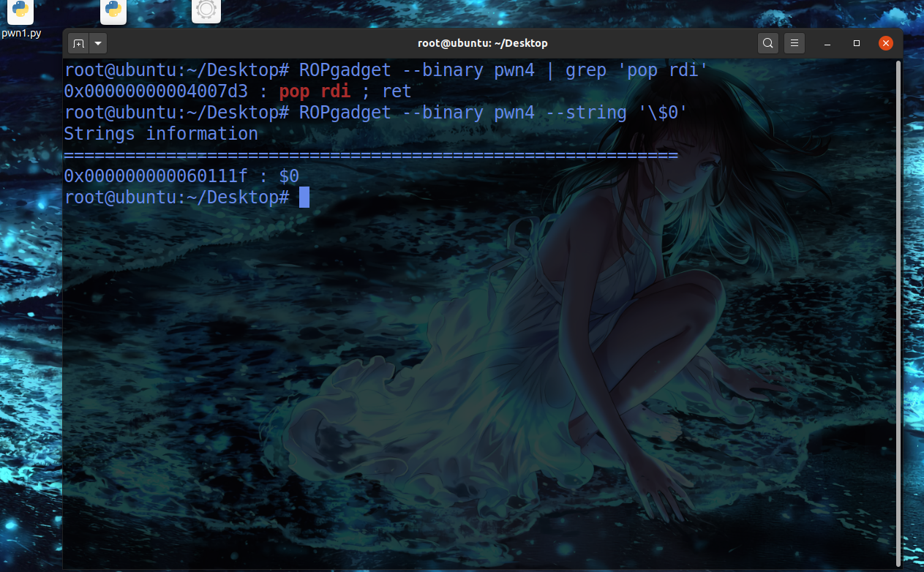924x572 pixels.
Task: Click the terminal search magnifier icon
Action: coord(767,43)
